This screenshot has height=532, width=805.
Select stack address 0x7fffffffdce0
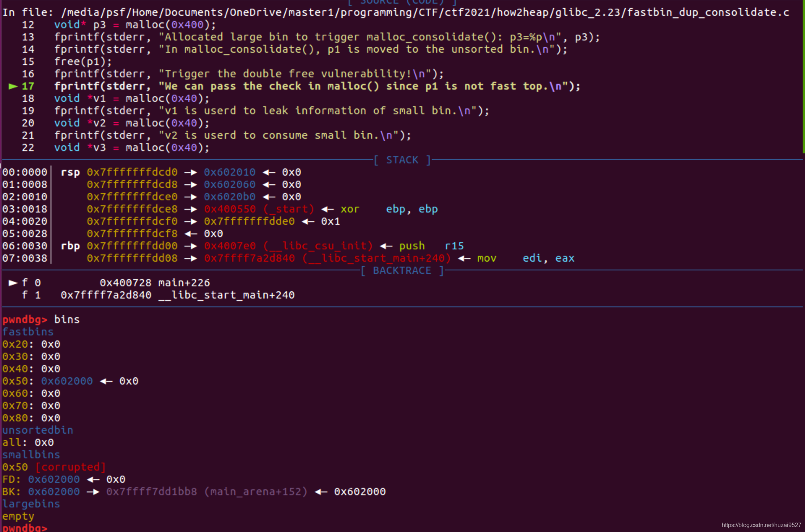[x=132, y=197]
